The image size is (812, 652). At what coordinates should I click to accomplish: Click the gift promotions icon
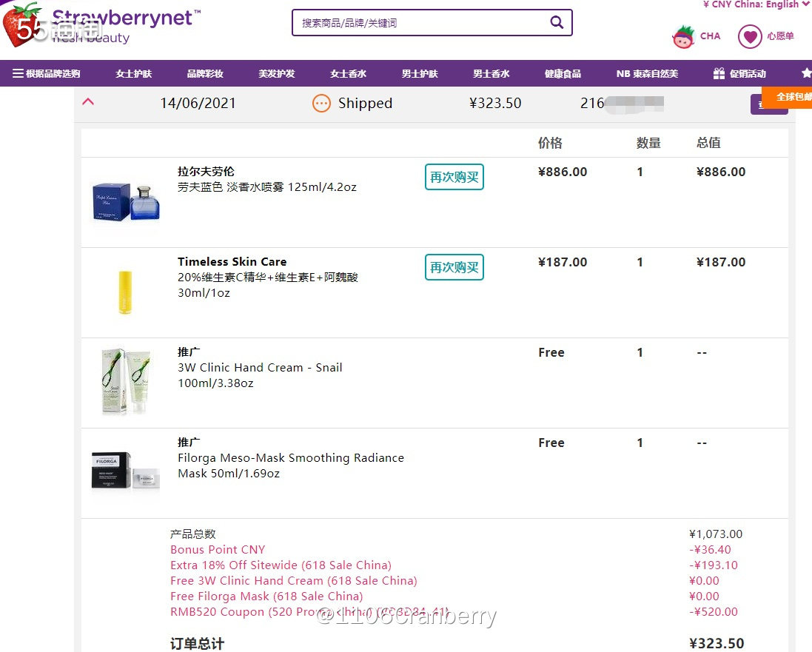point(719,73)
